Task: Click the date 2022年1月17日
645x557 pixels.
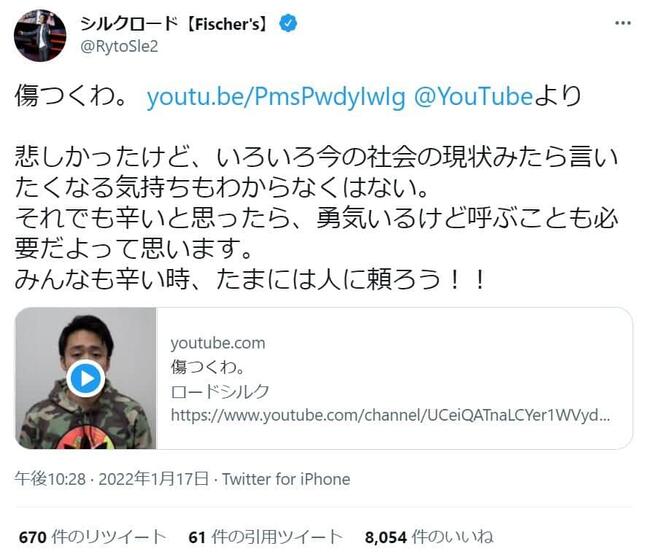Action: point(153,479)
